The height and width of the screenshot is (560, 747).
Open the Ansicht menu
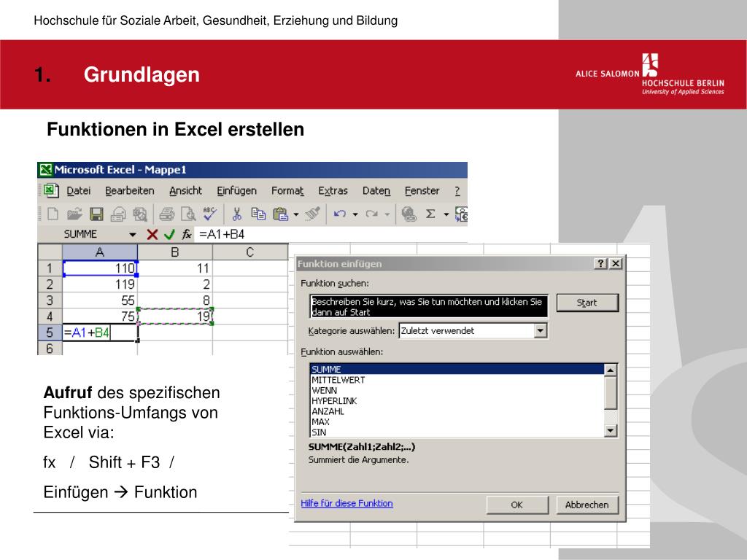[x=185, y=191]
